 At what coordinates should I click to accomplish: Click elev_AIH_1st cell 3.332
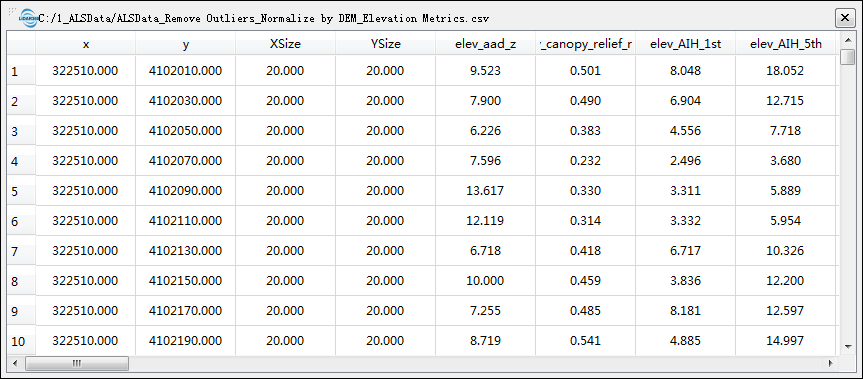(x=685, y=221)
